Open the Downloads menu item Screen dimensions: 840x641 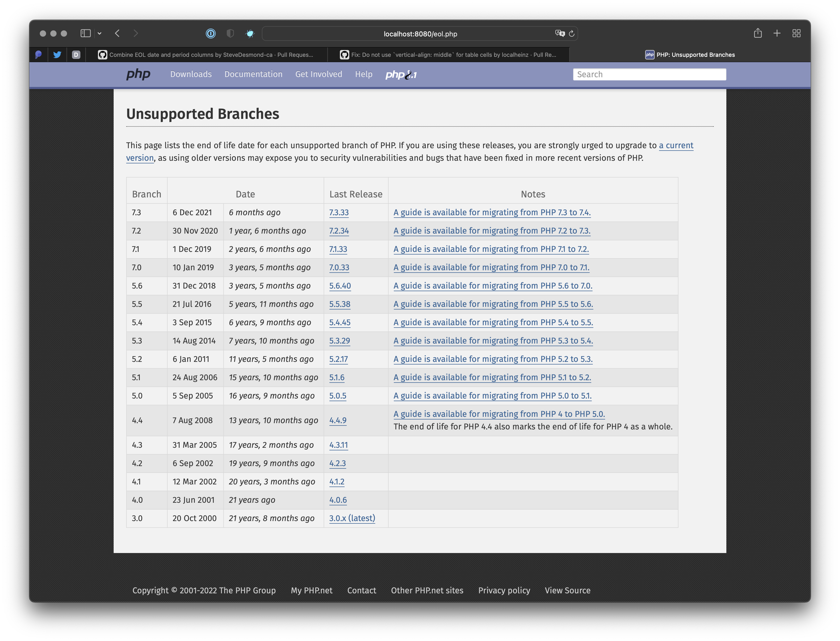pyautogui.click(x=191, y=74)
